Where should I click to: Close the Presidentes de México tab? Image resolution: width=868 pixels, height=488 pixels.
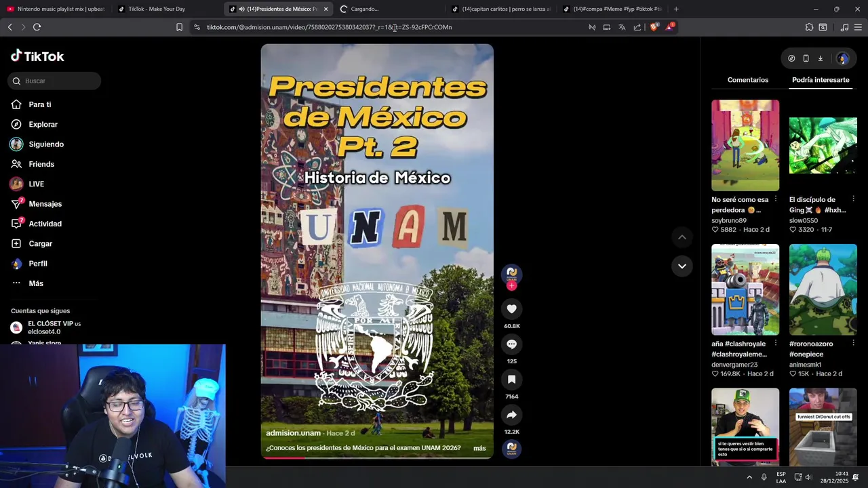(326, 9)
